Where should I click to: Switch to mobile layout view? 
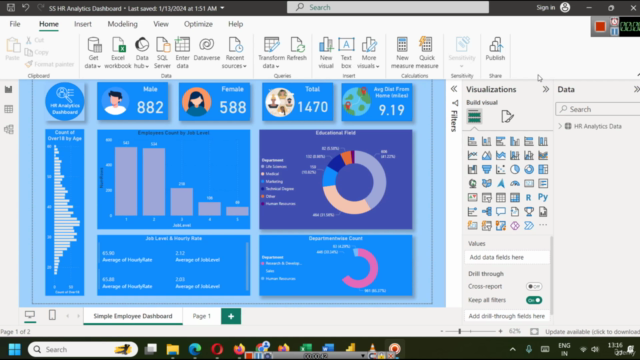point(52,315)
